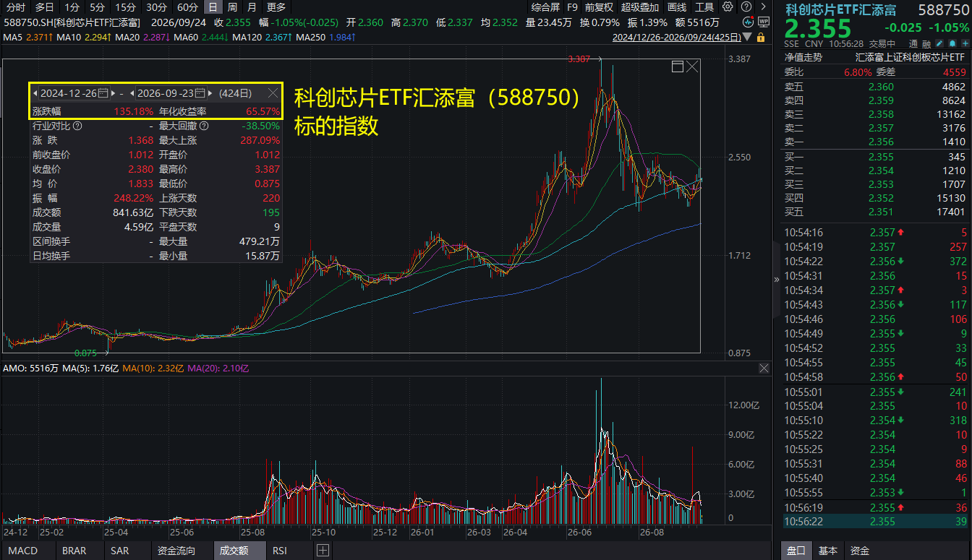Open 汇添富上证科创板芯片ETF fund link
The height and width of the screenshot is (560, 972).
pyautogui.click(x=910, y=57)
